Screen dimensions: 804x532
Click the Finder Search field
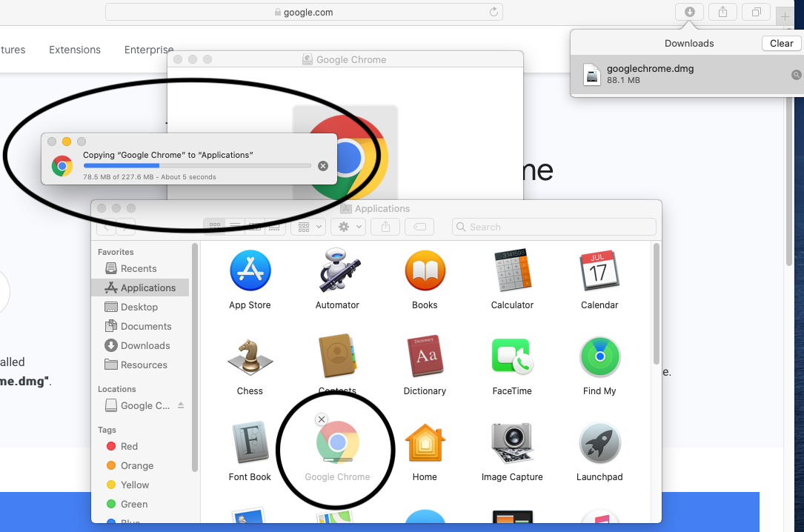[554, 227]
